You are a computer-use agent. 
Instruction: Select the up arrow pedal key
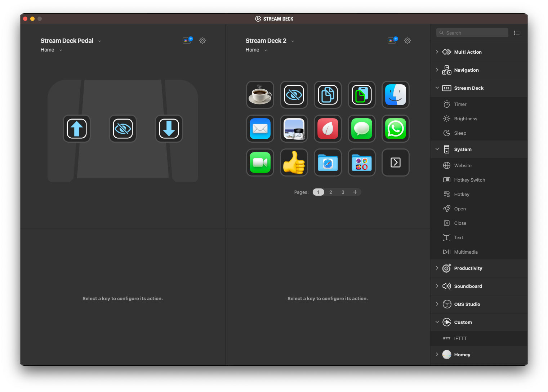[x=77, y=129]
